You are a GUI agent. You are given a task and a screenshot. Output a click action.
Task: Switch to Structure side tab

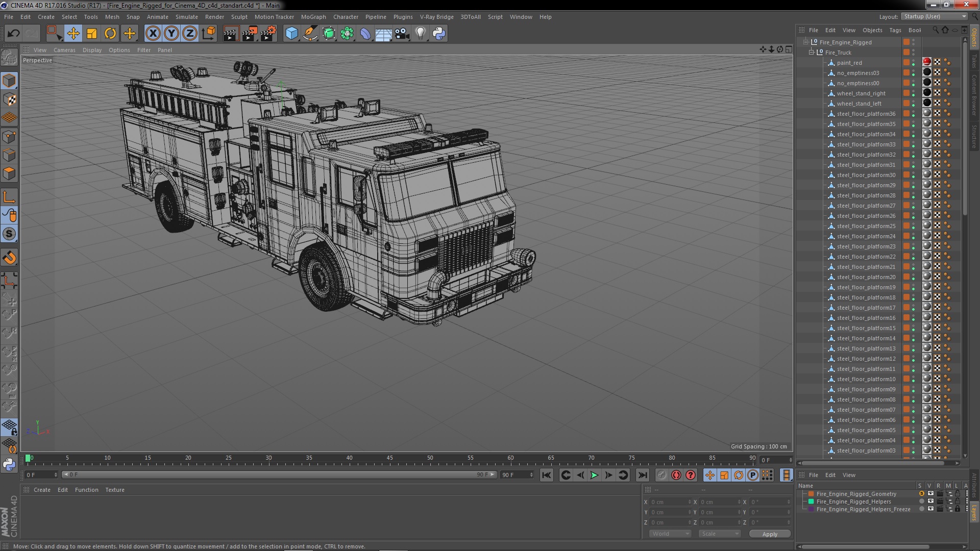tap(974, 137)
